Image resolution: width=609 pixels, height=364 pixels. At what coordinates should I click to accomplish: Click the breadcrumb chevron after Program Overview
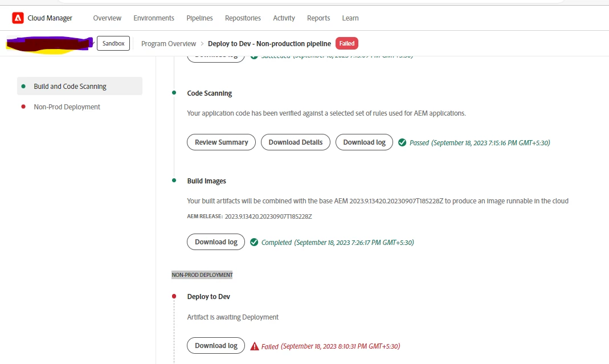[x=202, y=43]
